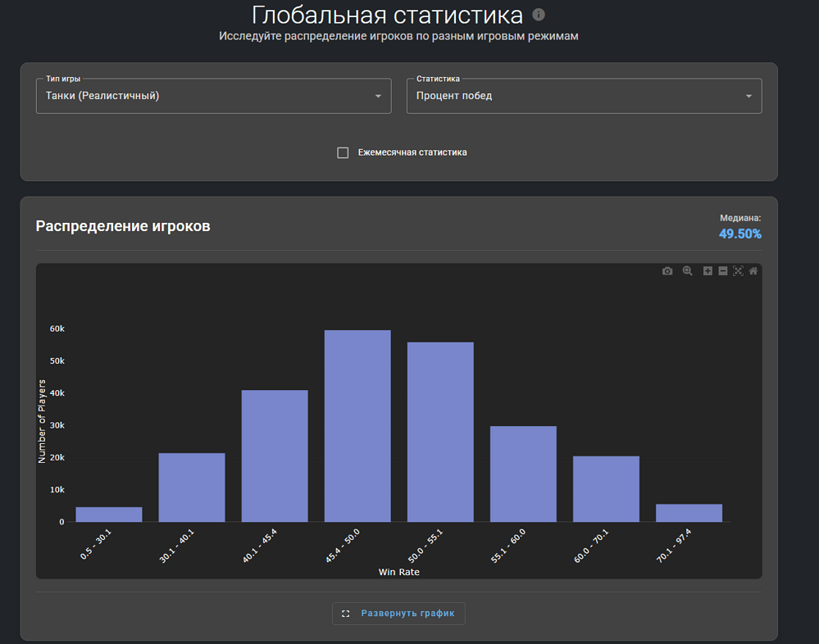Click the plus zoom-in chart icon

(708, 271)
